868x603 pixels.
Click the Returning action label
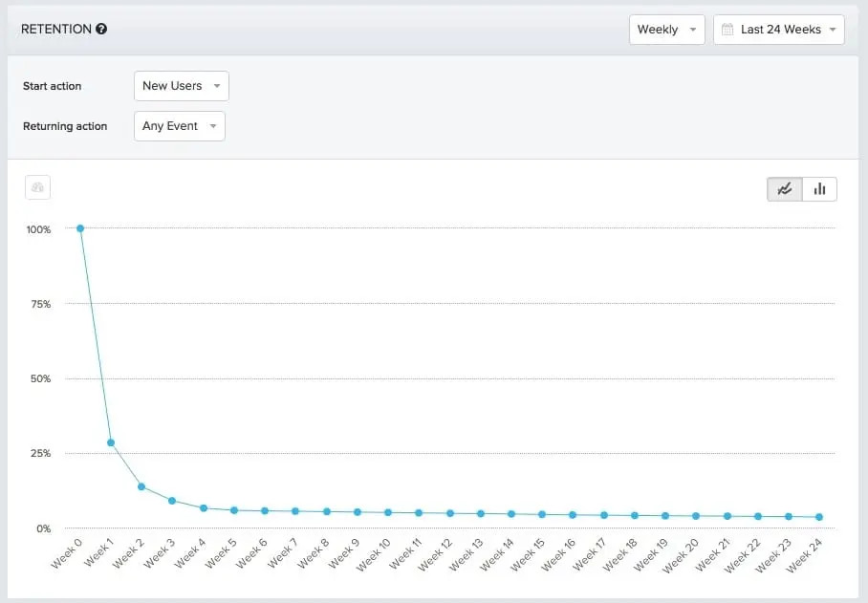coord(65,126)
